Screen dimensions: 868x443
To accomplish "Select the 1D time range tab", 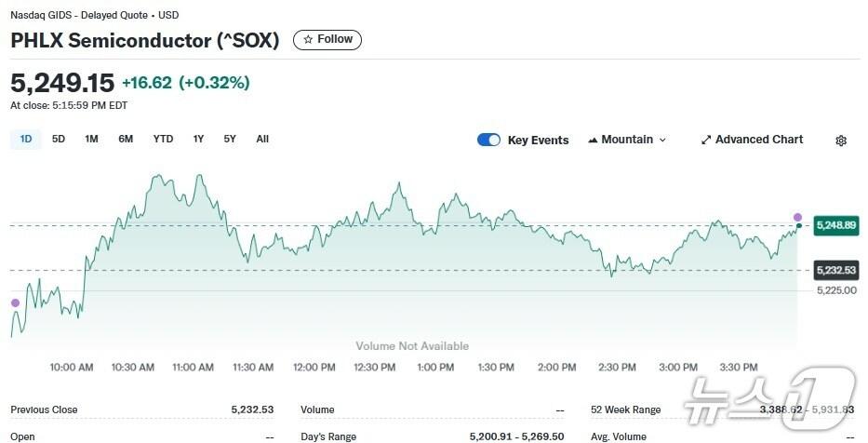I will click(x=26, y=139).
